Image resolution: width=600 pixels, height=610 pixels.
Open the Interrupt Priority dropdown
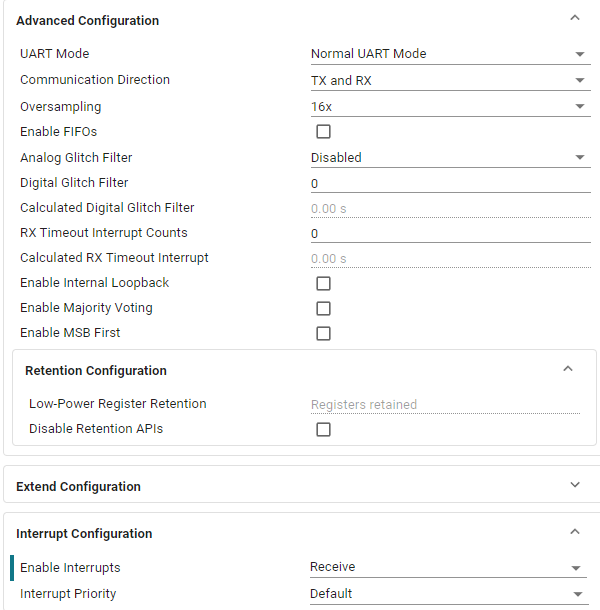tap(447, 594)
